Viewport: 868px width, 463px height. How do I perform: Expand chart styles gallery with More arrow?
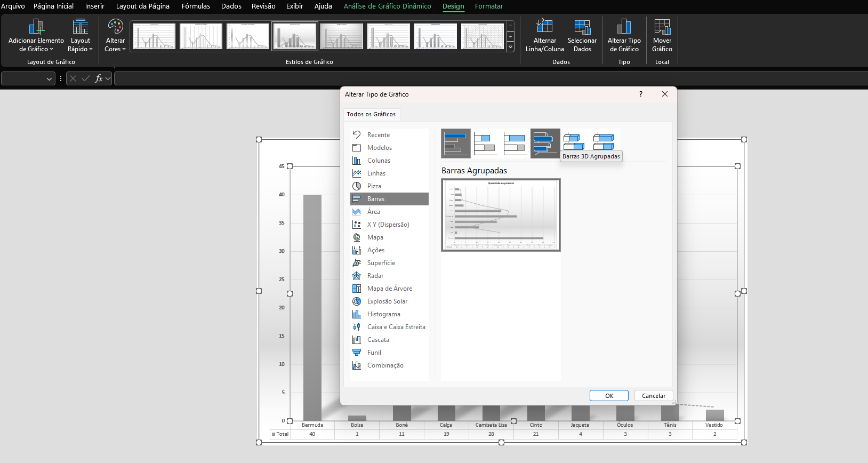[x=510, y=47]
